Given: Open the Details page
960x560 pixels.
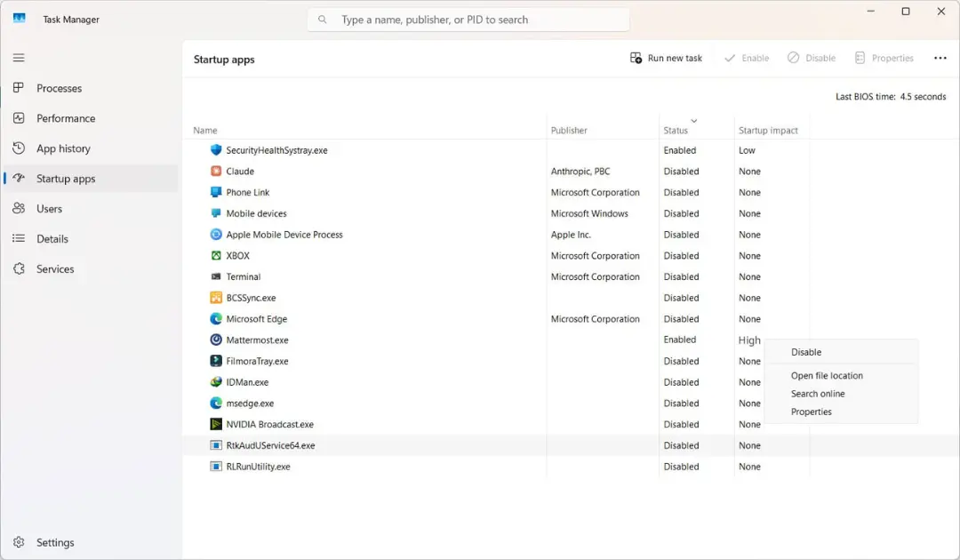Looking at the screenshot, I should click(x=91, y=239).
